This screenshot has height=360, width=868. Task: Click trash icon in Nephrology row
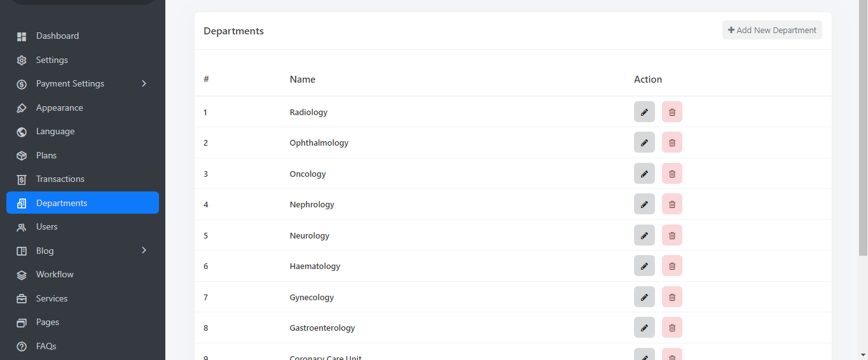pyautogui.click(x=672, y=204)
